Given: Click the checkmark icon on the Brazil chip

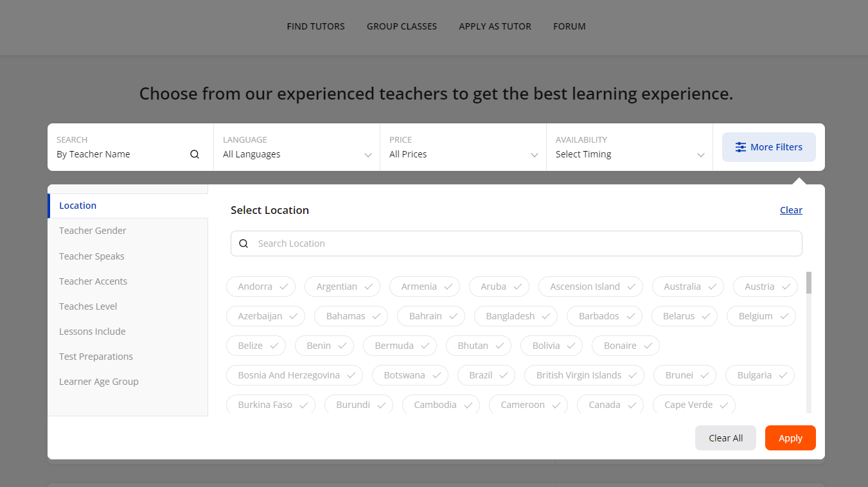Looking at the screenshot, I should click(x=504, y=375).
